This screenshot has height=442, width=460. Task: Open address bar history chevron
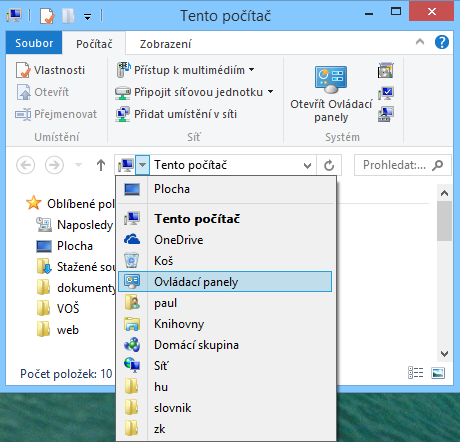tap(307, 165)
